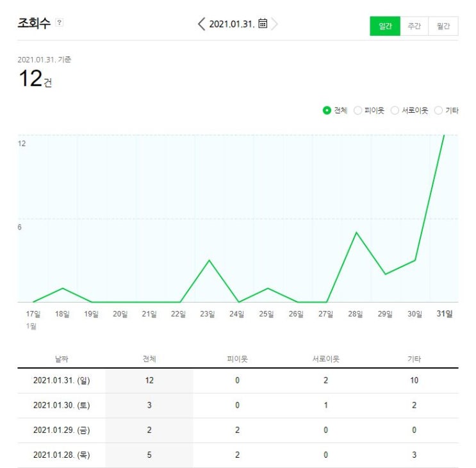Click 기타 value 10 in 01.31 row
Image resolution: width=476 pixels, height=468 pixels.
(x=414, y=380)
